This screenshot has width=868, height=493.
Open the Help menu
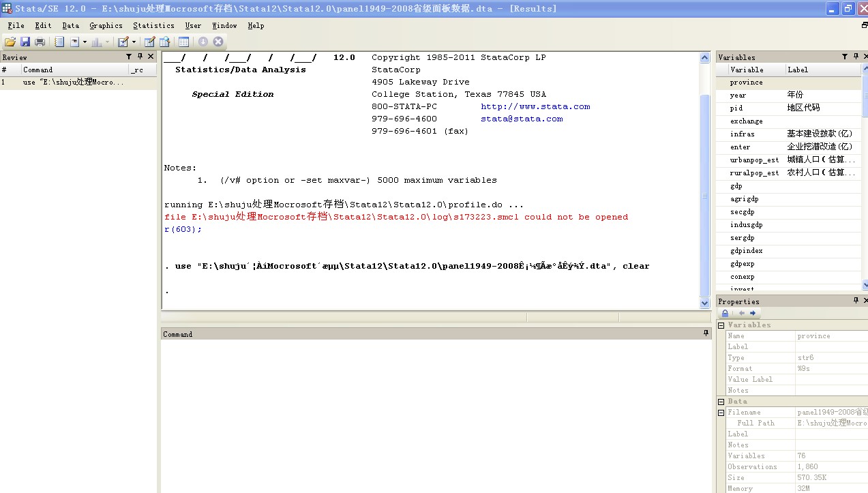(256, 25)
